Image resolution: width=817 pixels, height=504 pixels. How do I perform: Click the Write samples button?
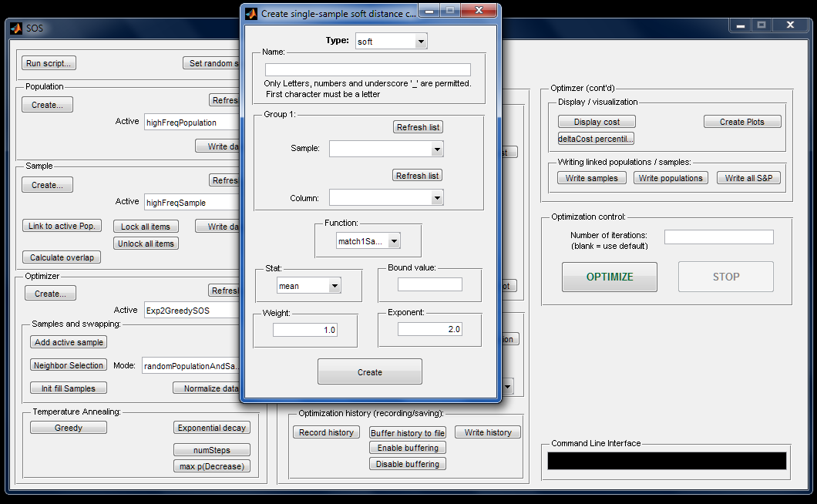(x=592, y=178)
